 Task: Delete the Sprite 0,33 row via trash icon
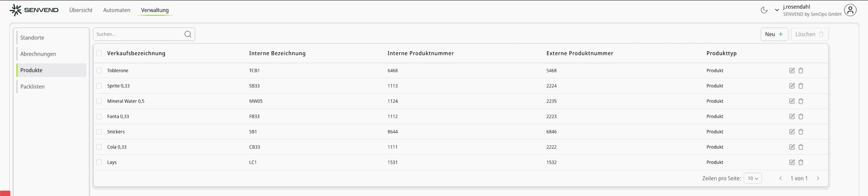point(801,86)
